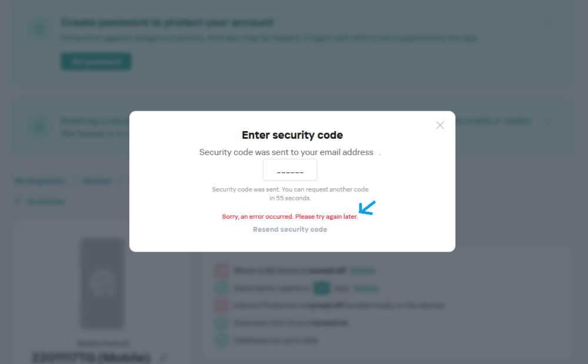Go back via the All devices link

pos(40,202)
